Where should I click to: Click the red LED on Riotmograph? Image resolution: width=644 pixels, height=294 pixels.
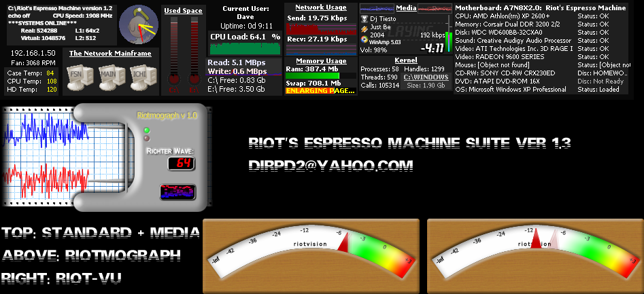(147, 139)
